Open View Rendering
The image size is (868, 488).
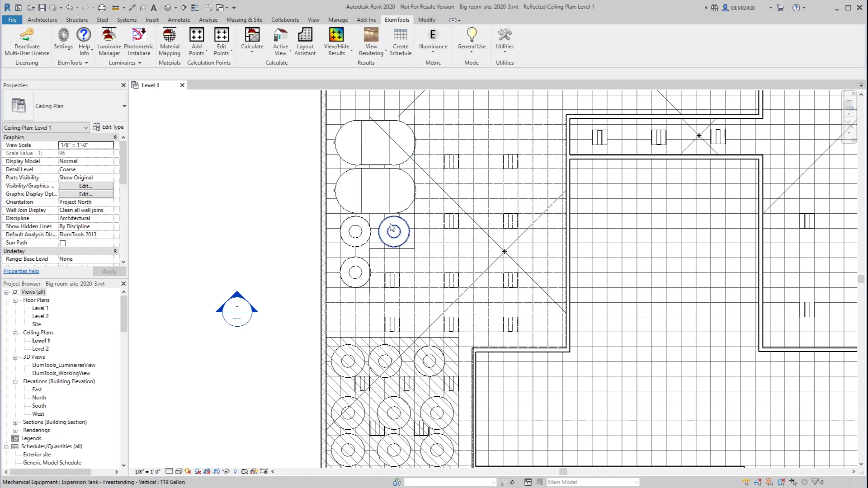click(x=371, y=42)
